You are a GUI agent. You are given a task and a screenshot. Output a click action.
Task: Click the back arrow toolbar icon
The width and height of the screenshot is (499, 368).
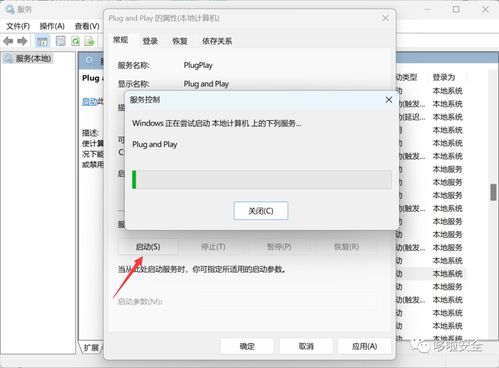8,41
